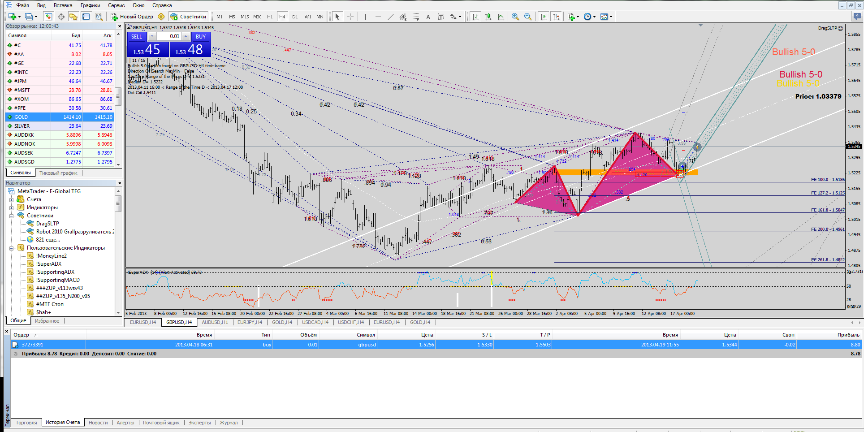Open the Тиковый график tab
The width and height of the screenshot is (868, 432).
coord(58,173)
